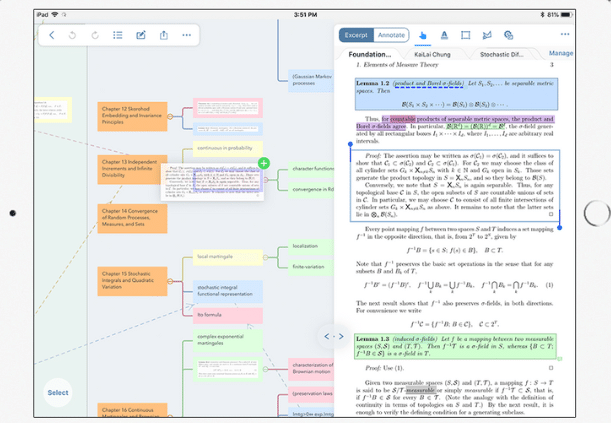Select the hand pointer tool
The width and height of the screenshot is (611, 423).
pos(423,35)
